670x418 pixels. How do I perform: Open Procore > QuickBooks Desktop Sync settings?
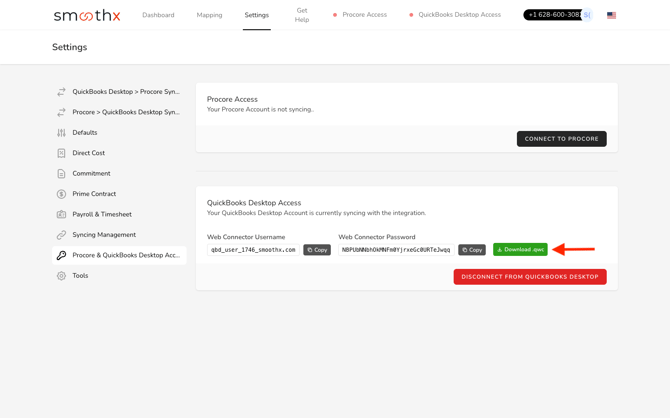click(x=125, y=112)
